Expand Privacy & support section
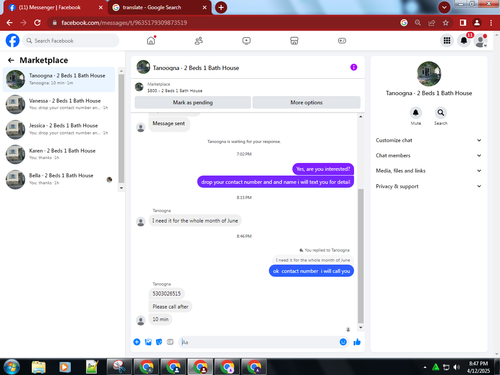 pos(428,186)
